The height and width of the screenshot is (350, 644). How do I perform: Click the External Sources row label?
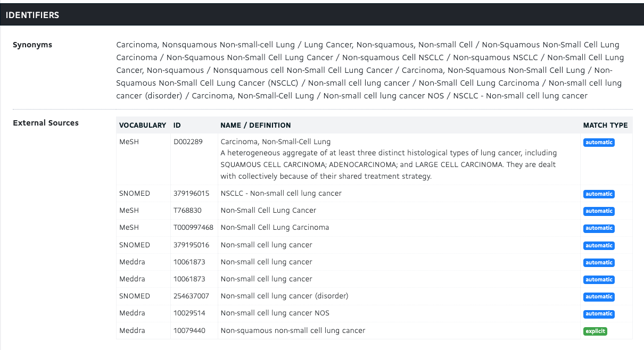pyautogui.click(x=46, y=123)
